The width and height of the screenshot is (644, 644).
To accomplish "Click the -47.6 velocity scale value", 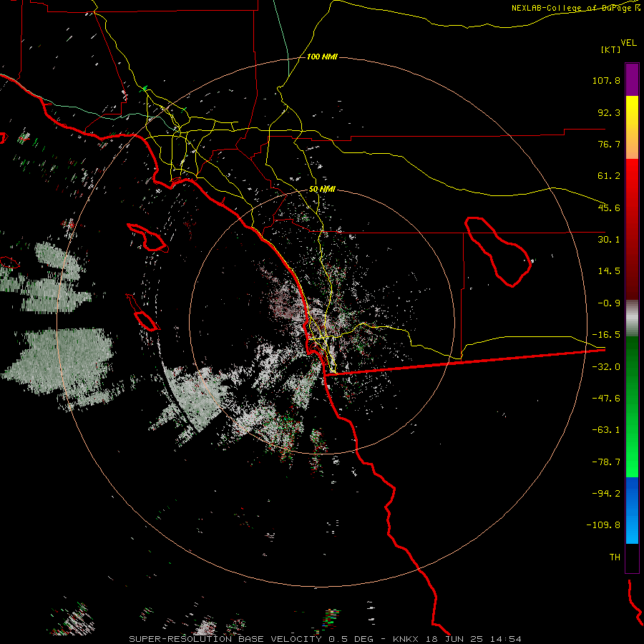I will [x=606, y=399].
